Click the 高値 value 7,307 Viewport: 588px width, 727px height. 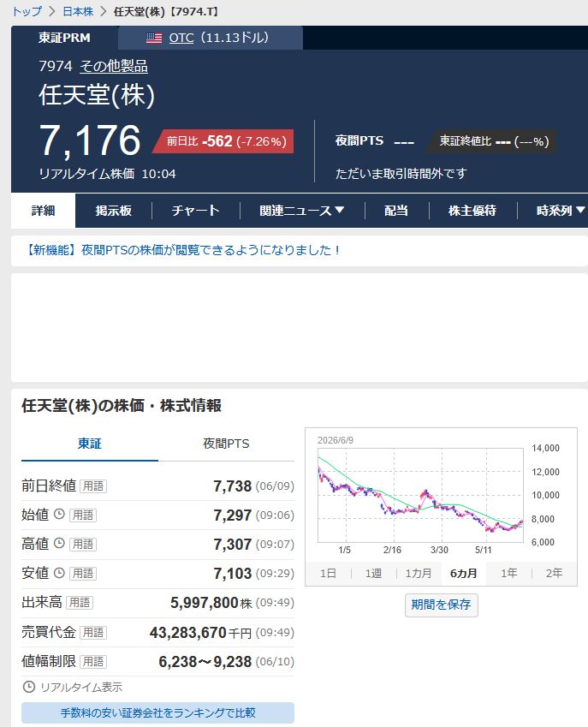pos(232,545)
